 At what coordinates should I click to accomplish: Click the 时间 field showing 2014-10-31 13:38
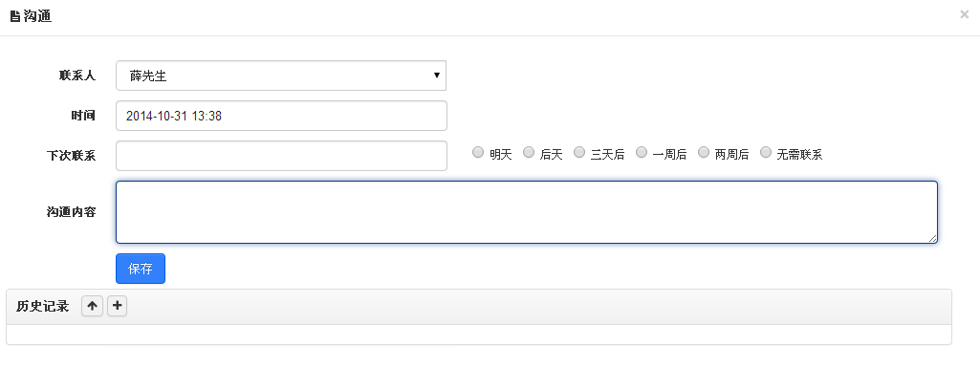click(x=281, y=116)
